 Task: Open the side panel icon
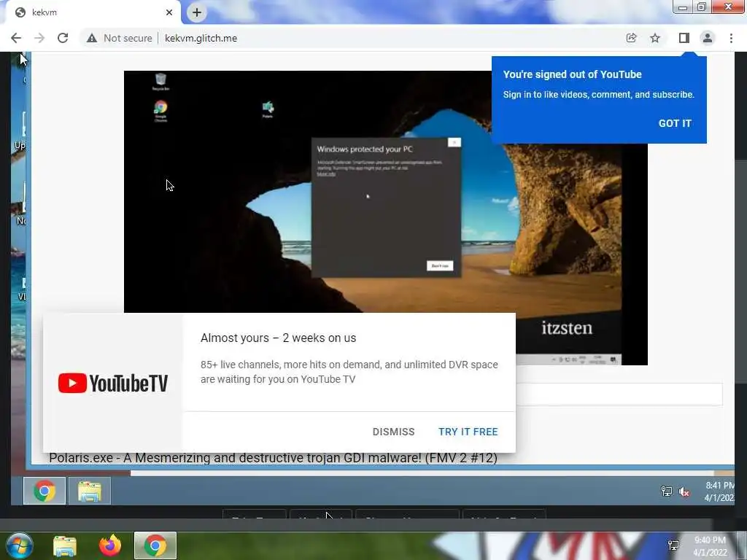[x=684, y=38]
